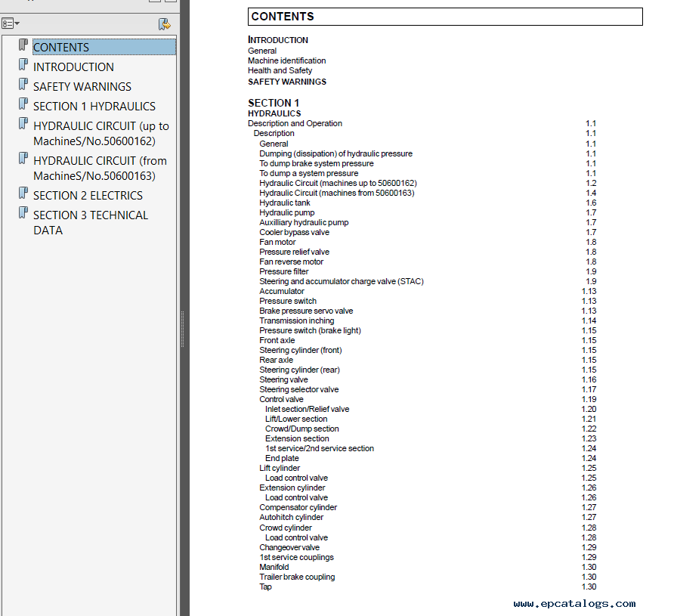Click 'Fan reverse motor' contents entry

pos(292,262)
